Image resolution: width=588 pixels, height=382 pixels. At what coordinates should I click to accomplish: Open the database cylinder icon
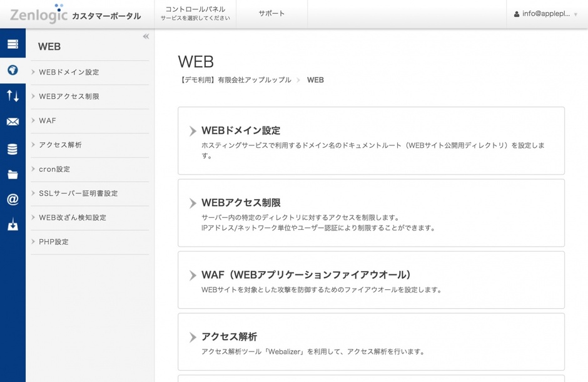pyautogui.click(x=13, y=149)
